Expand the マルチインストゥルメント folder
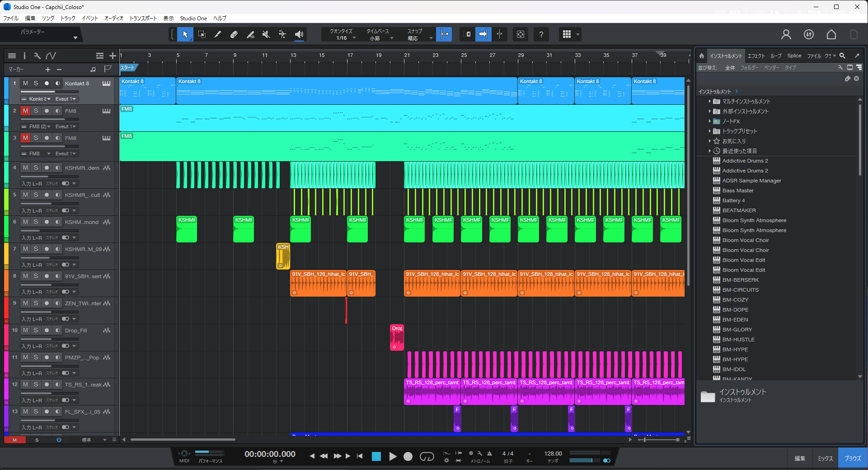868x470 pixels. [710, 102]
